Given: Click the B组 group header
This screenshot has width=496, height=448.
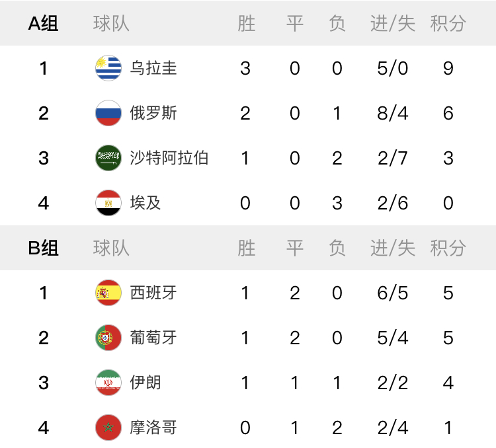Looking at the screenshot, I should (x=43, y=248).
